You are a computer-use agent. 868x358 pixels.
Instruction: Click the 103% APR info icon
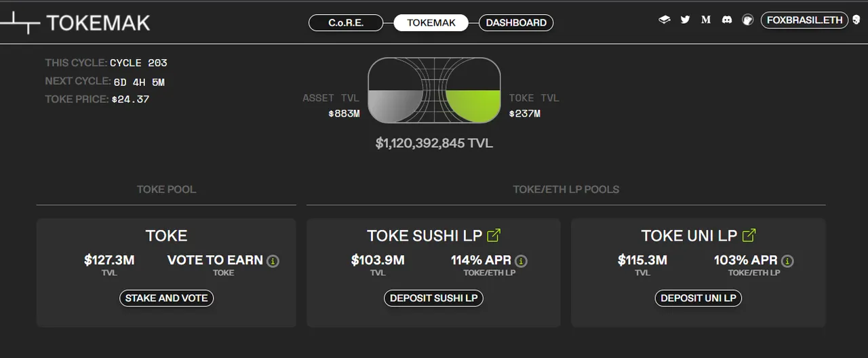click(x=787, y=261)
